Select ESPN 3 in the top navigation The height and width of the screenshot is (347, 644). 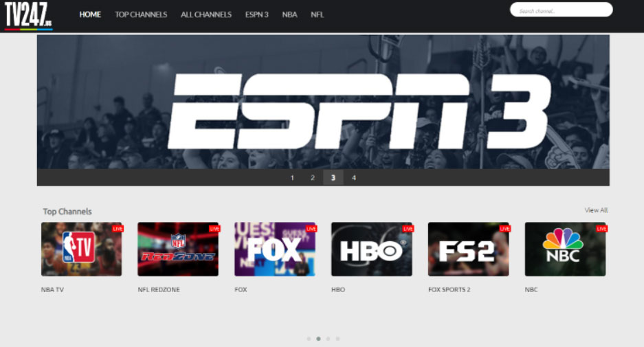tap(256, 14)
